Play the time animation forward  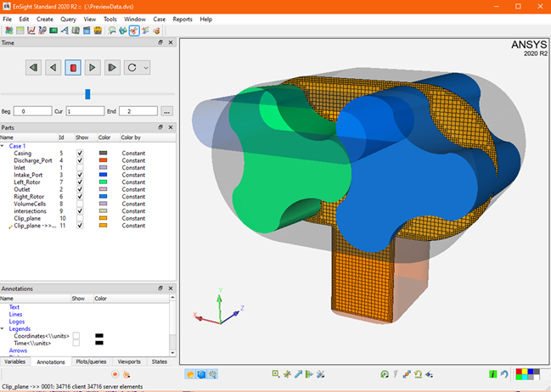[x=92, y=67]
